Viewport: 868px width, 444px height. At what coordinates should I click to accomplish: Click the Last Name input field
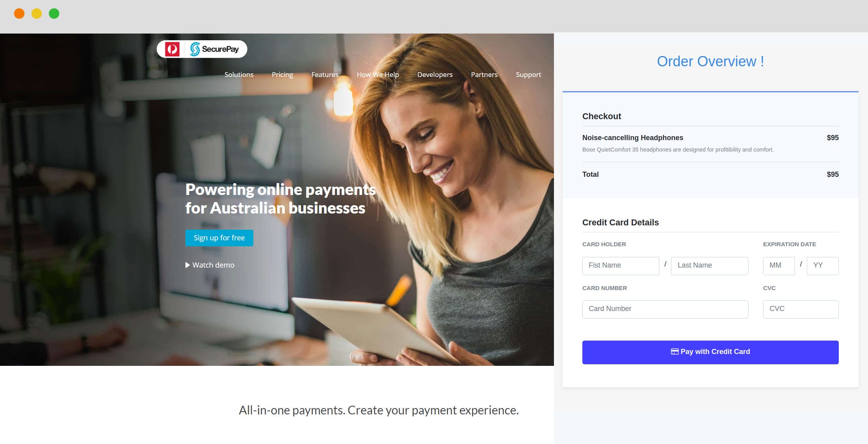pos(710,265)
